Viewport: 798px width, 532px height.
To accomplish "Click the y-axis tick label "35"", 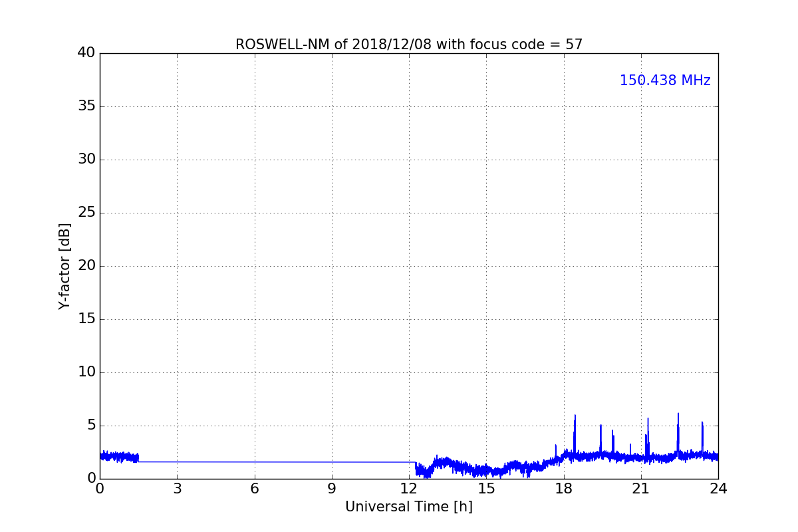I will coord(86,106).
